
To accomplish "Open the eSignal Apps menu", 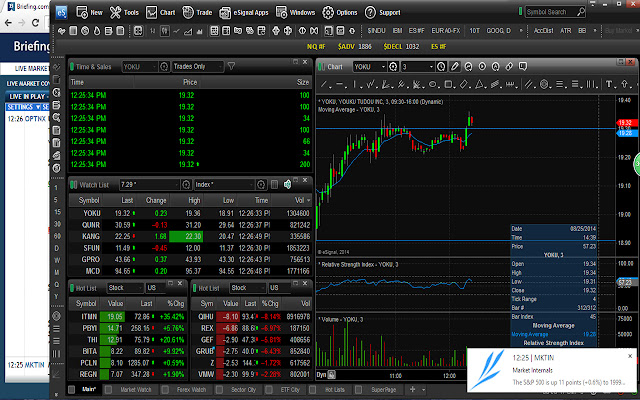I will [244, 12].
